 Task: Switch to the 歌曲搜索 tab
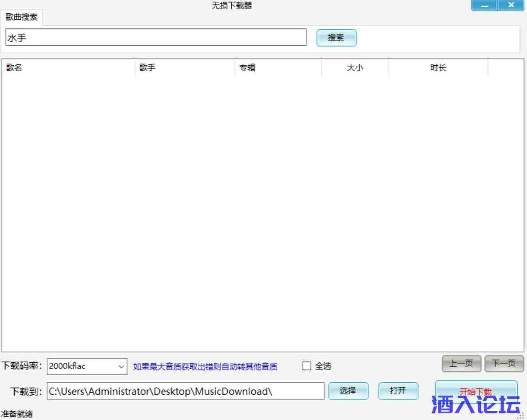point(21,17)
